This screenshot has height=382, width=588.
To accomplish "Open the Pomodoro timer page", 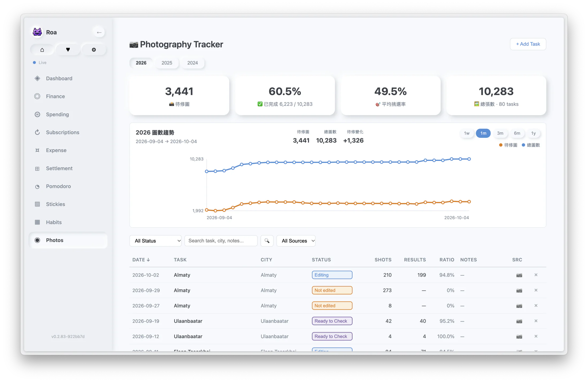I will (x=58, y=186).
